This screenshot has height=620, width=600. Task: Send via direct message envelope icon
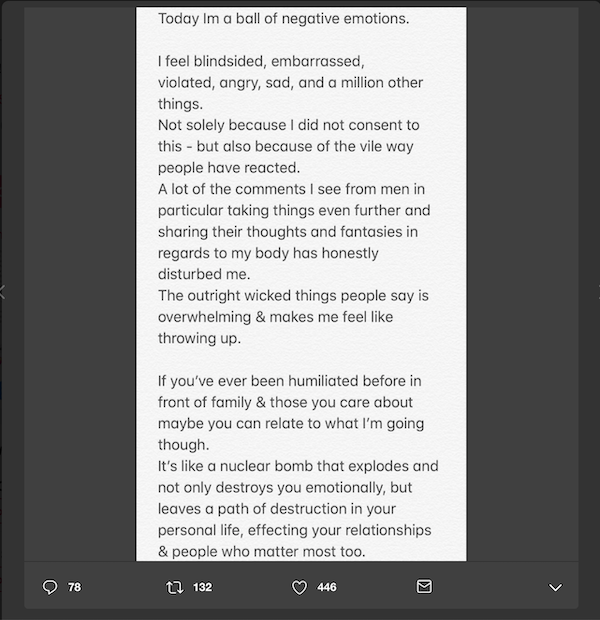[424, 586]
